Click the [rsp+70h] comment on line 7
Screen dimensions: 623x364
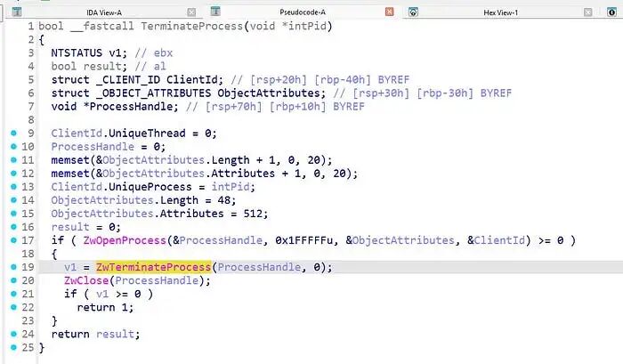tap(233, 107)
